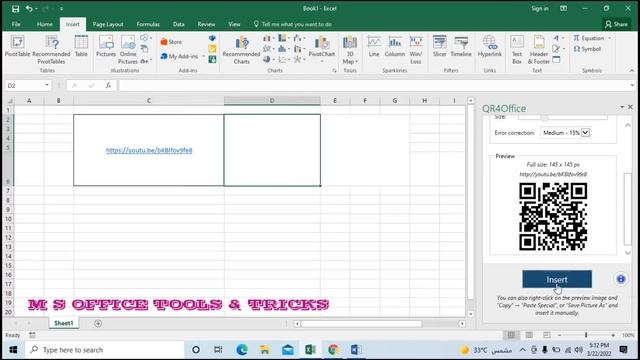Click the Windows search box
The image size is (640, 360).
coord(104,350)
